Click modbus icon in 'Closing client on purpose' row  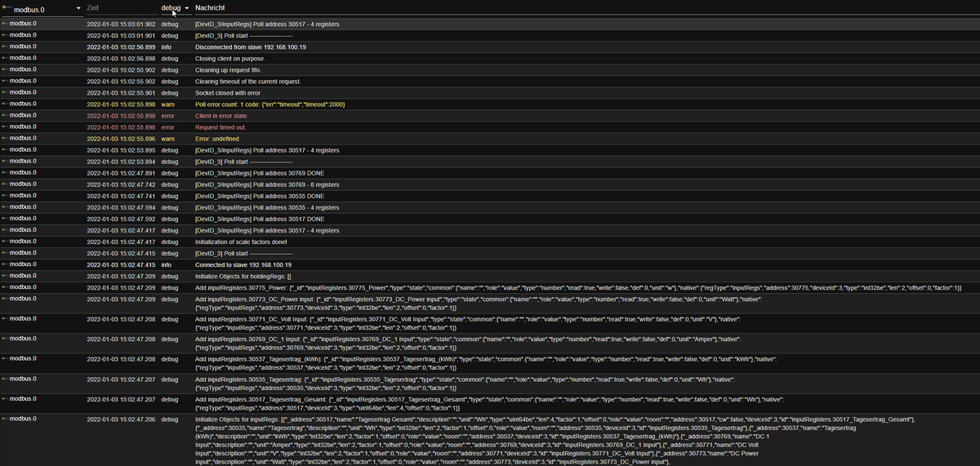pos(7,58)
